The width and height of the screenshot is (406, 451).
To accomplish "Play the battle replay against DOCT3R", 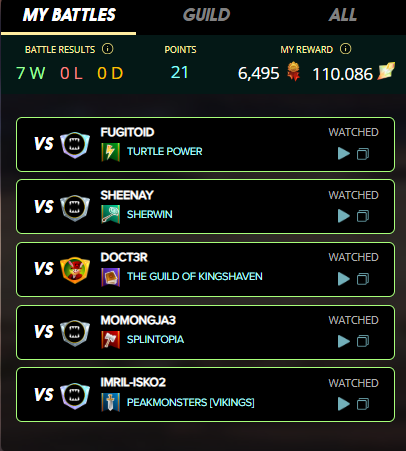I will click(x=344, y=279).
